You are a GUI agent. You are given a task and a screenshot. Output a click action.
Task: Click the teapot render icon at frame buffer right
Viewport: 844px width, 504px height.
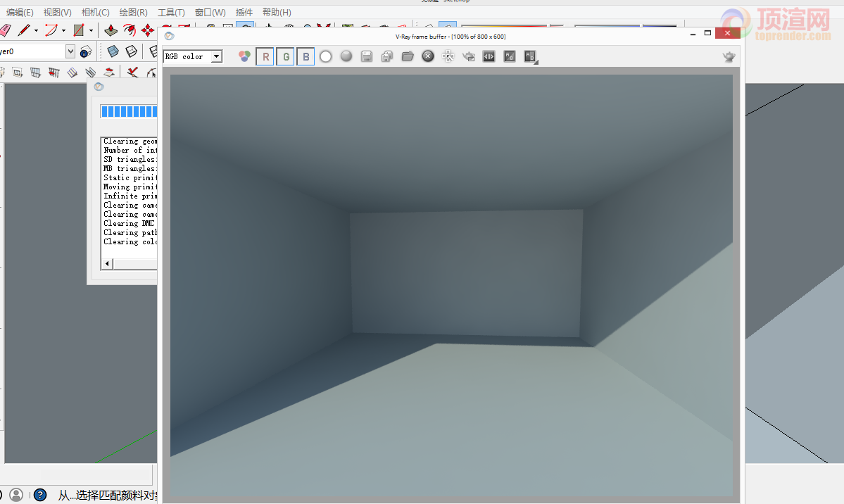[x=729, y=56]
